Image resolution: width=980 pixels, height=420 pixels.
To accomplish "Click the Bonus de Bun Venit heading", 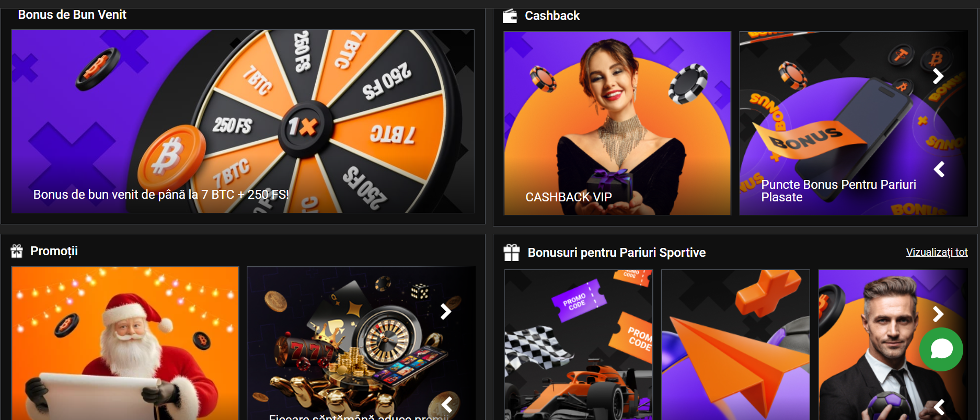I will 72,15.
